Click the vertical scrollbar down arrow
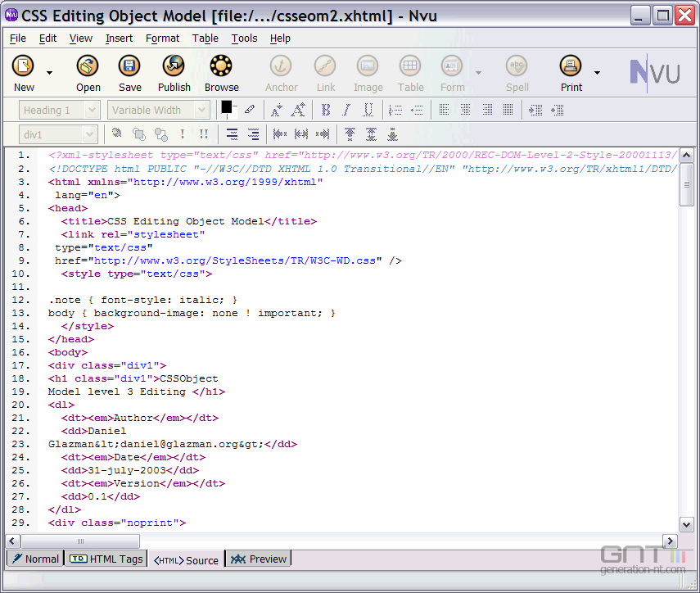This screenshot has height=593, width=700. (x=686, y=524)
